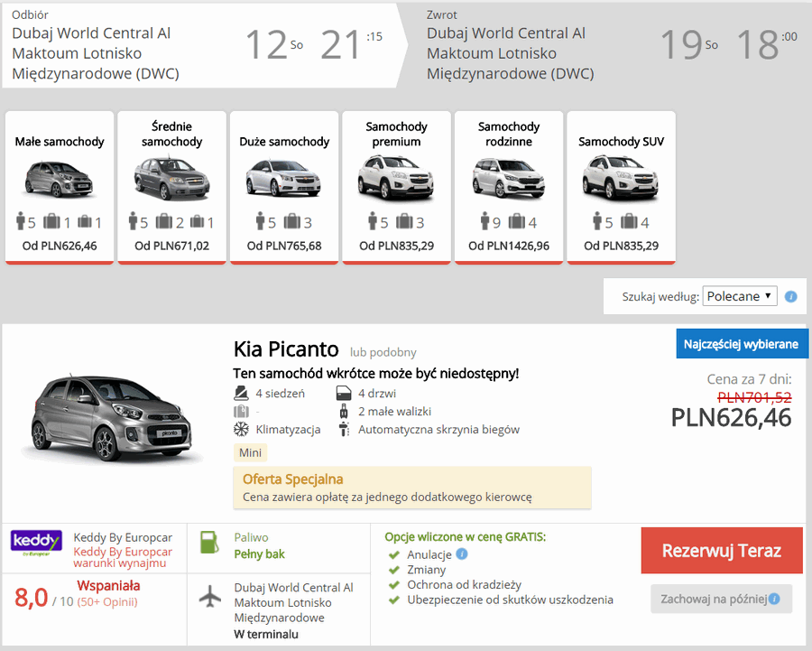Screen dimensions: 812x651
Task: Edit the Zwrot return location field
Action: 510,53
